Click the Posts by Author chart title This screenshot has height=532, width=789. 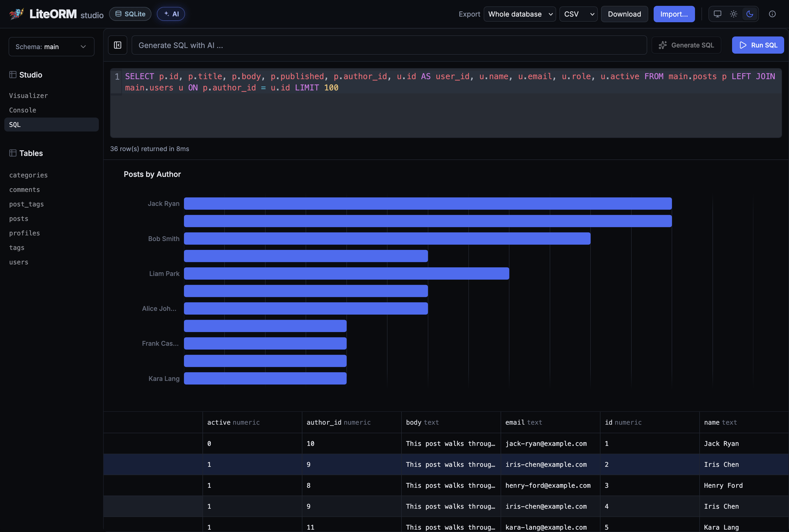click(x=152, y=174)
